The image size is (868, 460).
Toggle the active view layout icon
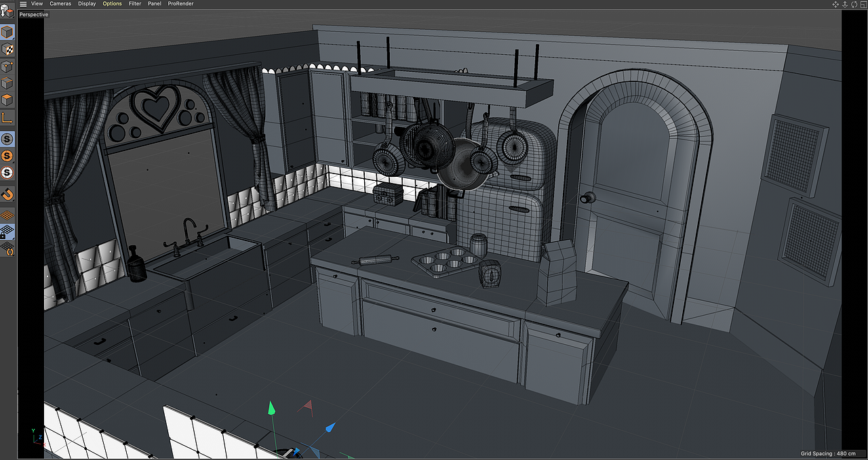click(x=863, y=4)
